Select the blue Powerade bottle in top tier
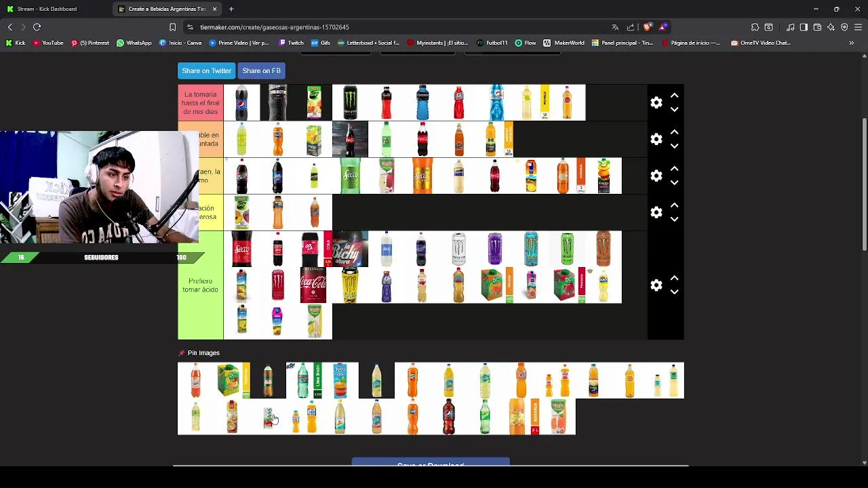The height and width of the screenshot is (488, 868). 422,102
